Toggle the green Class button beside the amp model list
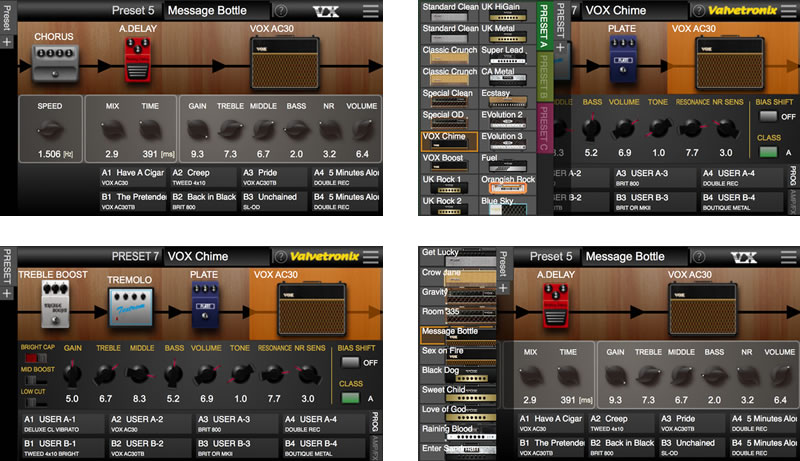Viewport: 800px width, 461px height. point(768,151)
